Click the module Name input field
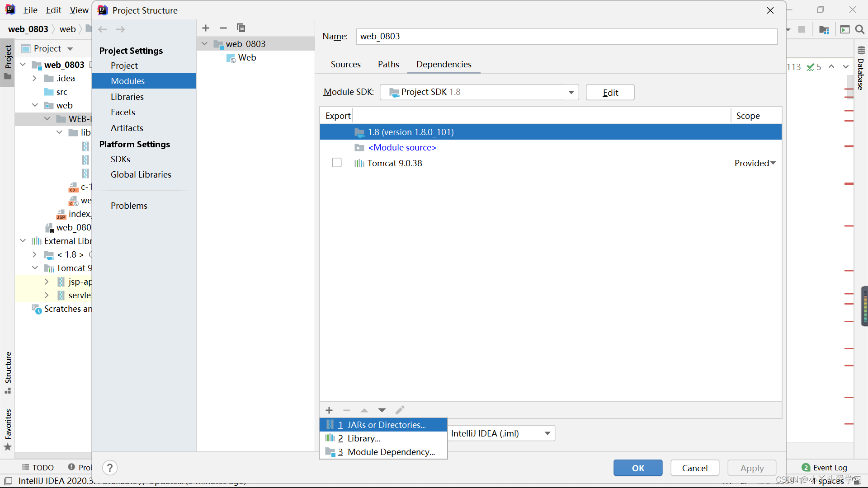The image size is (868, 488). coord(566,37)
